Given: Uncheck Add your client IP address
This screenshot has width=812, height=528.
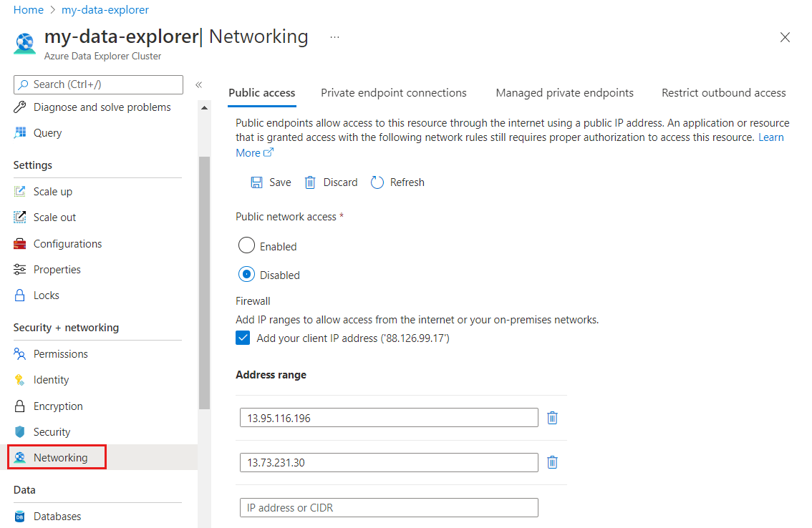Looking at the screenshot, I should pos(243,336).
